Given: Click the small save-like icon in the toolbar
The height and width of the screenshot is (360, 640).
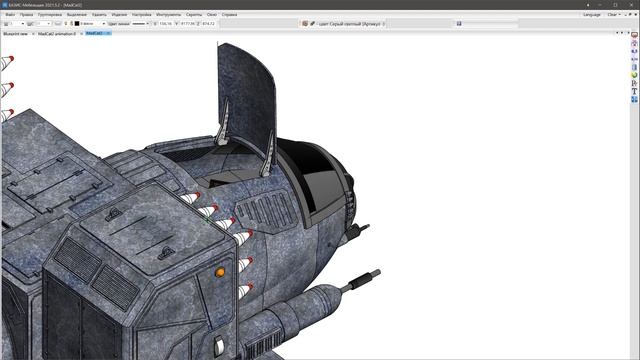Looking at the screenshot, I should coord(459,24).
